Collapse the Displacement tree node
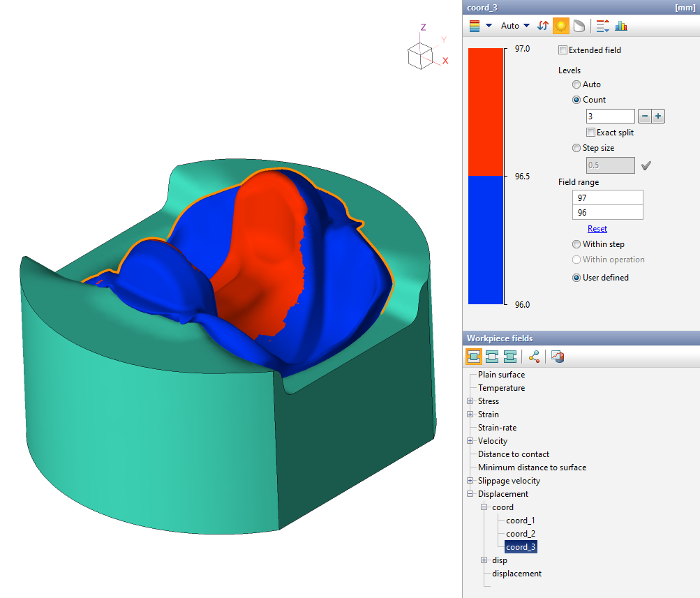Viewport: 700px width, 598px height. pos(470,494)
